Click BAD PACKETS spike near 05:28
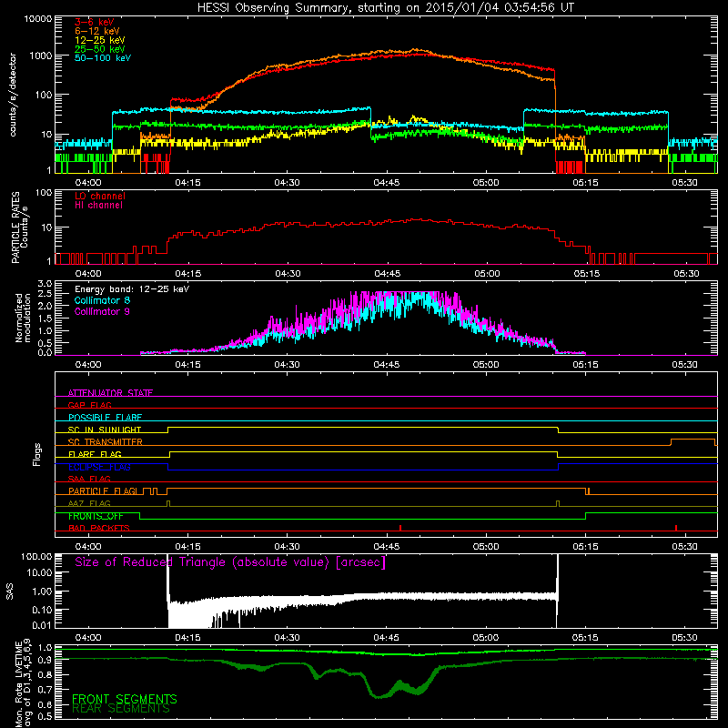728x728 pixels. click(676, 528)
